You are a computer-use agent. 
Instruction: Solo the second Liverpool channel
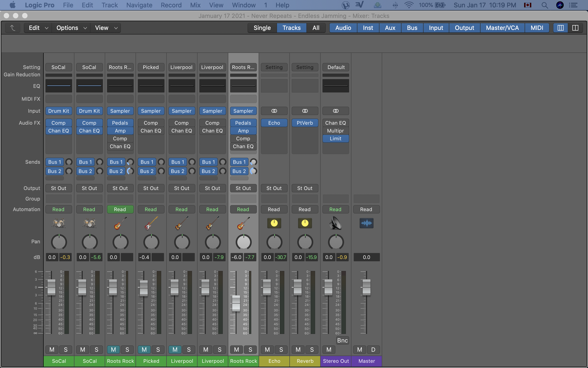click(219, 350)
